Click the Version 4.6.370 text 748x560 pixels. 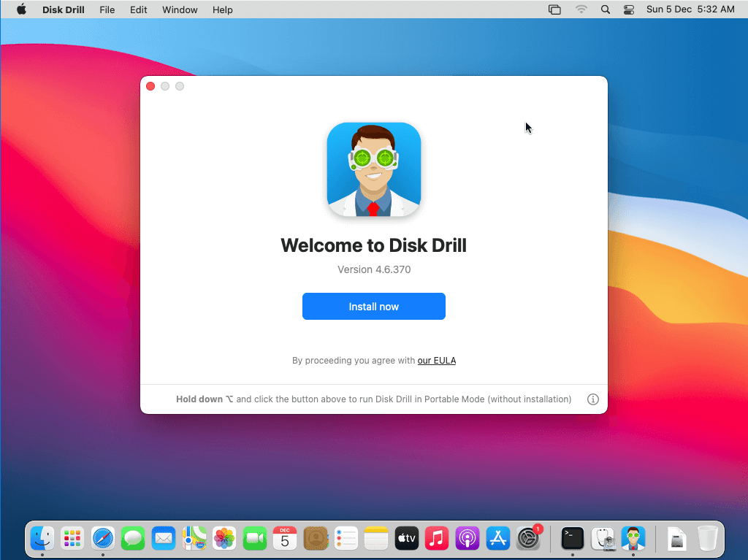[x=374, y=269]
